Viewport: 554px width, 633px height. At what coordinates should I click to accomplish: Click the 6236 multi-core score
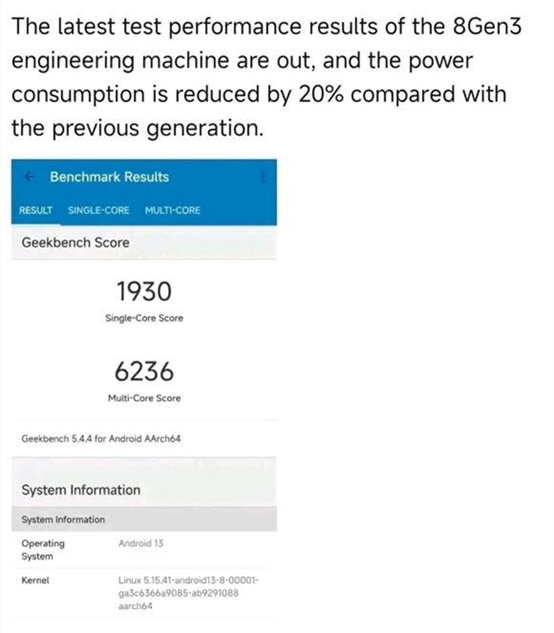pyautogui.click(x=144, y=371)
